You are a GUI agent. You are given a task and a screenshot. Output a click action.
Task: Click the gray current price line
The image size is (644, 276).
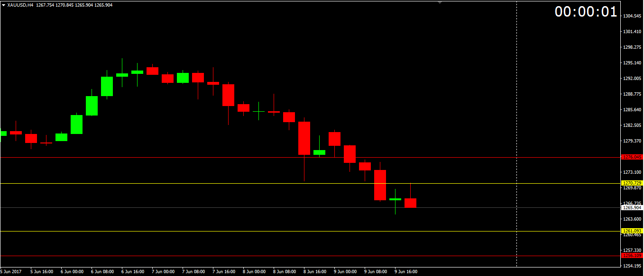click(237, 207)
